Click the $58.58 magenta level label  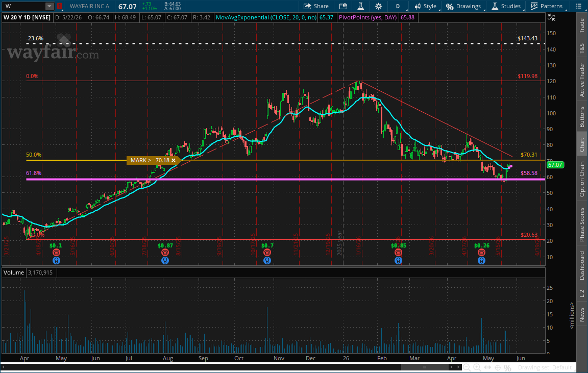(529, 173)
